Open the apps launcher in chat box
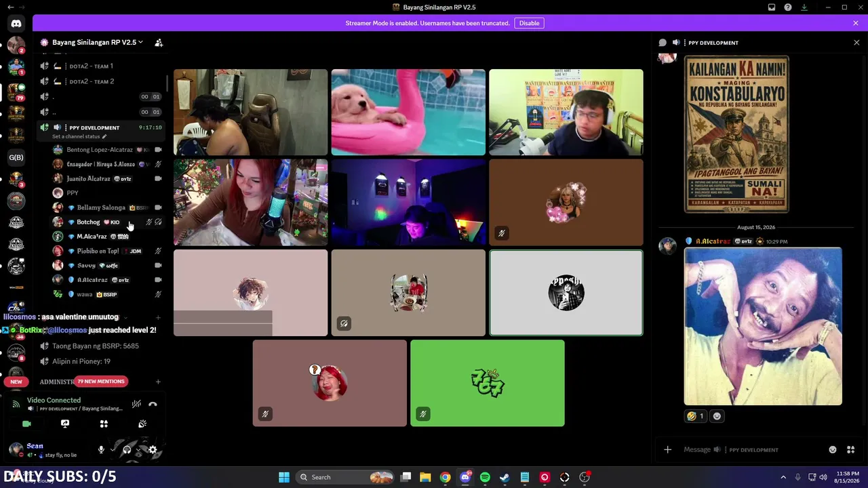Image resolution: width=868 pixels, height=488 pixels. point(850,449)
